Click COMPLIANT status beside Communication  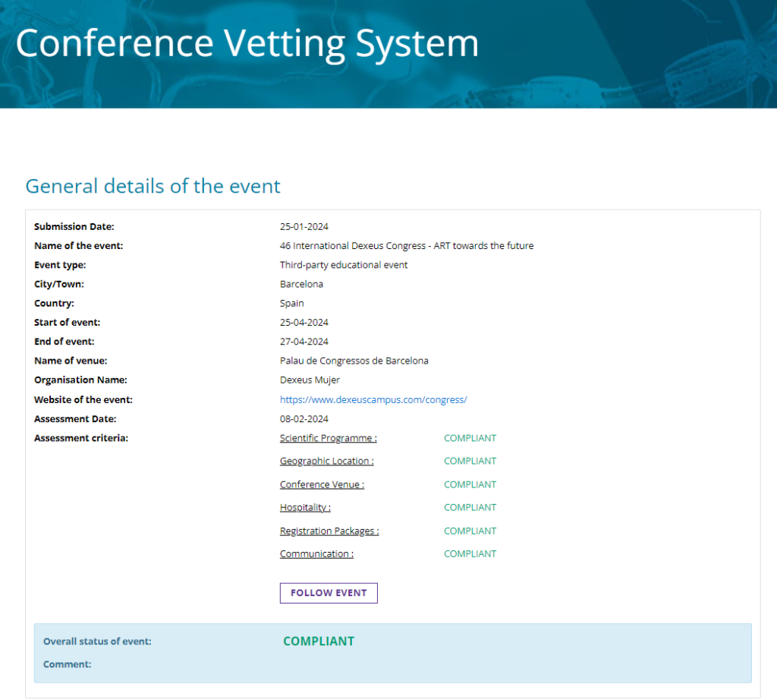tap(470, 553)
